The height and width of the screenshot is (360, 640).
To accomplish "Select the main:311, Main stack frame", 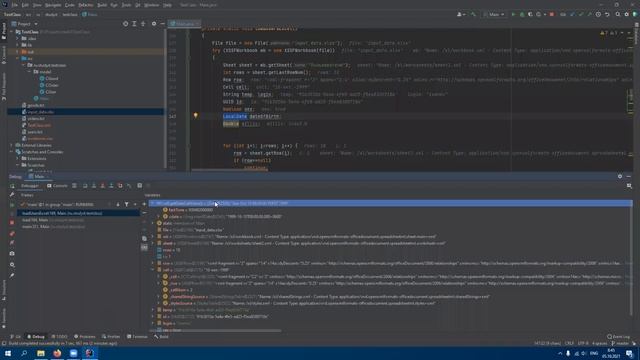I will [53, 227].
